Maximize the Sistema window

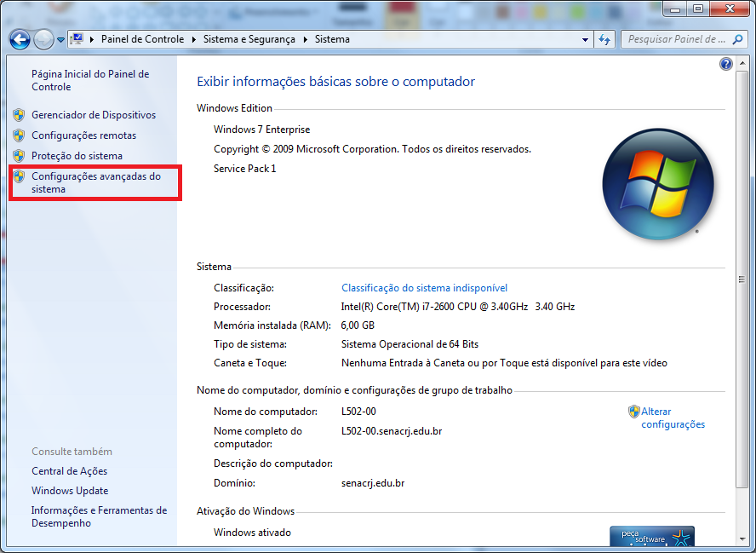pos(698,9)
